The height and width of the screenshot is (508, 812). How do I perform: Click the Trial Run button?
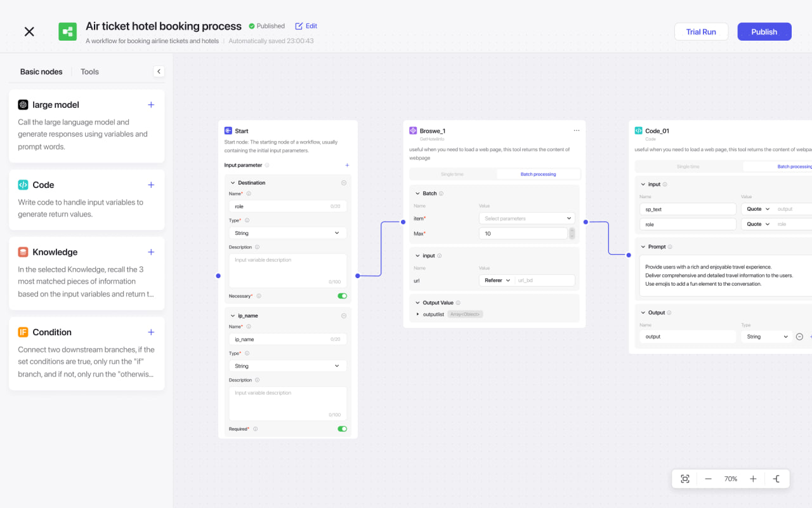tap(701, 32)
